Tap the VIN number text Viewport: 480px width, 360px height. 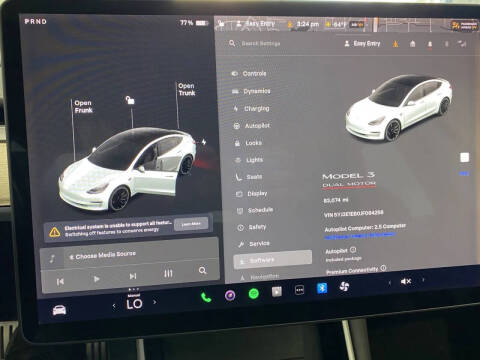click(354, 214)
